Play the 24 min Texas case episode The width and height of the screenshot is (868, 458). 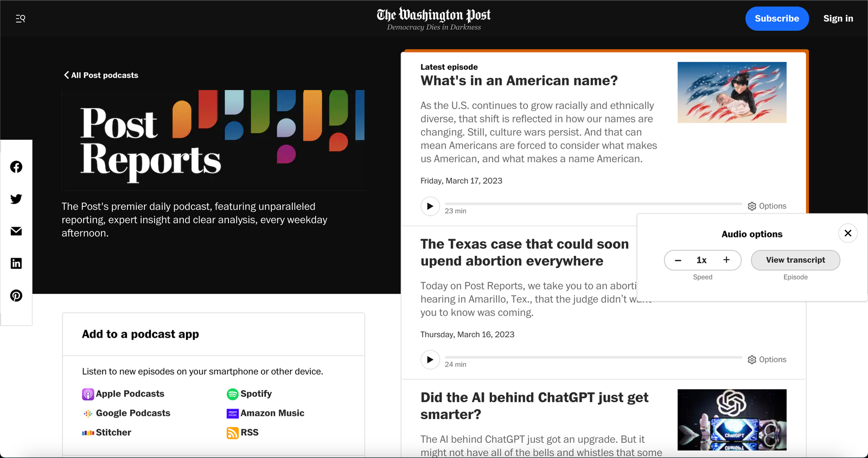pos(430,359)
